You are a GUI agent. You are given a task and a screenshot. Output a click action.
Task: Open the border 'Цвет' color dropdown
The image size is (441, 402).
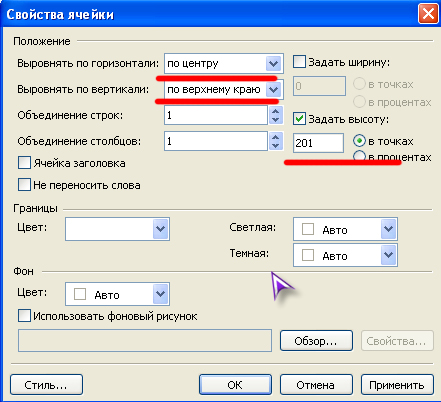tap(117, 229)
